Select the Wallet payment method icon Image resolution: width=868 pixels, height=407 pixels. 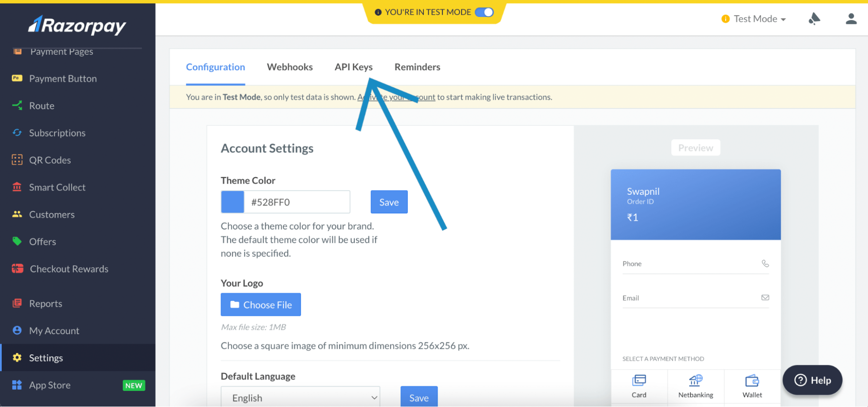click(752, 381)
